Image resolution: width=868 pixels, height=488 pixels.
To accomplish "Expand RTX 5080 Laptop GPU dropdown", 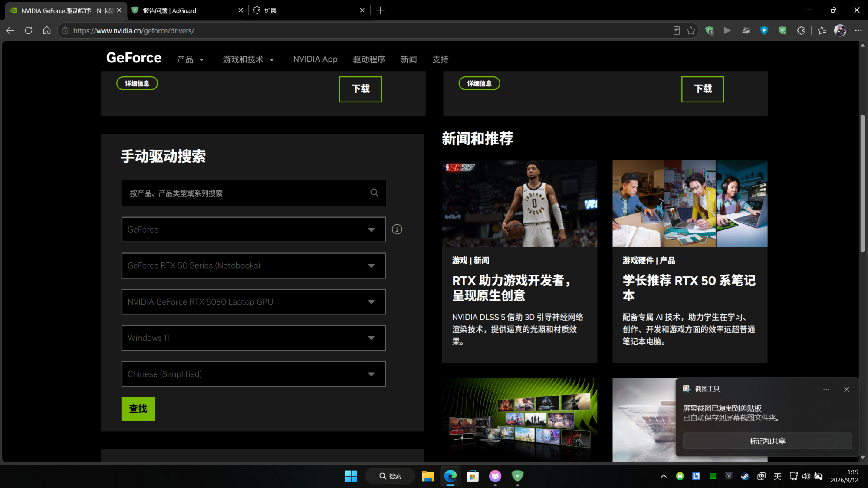I will click(x=253, y=301).
